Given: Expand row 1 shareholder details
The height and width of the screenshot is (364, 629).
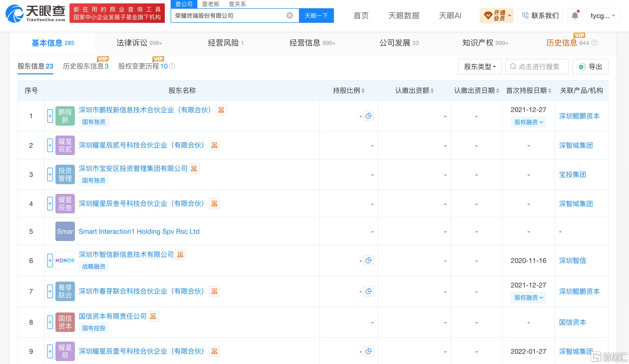Looking at the screenshot, I should pos(50,116).
